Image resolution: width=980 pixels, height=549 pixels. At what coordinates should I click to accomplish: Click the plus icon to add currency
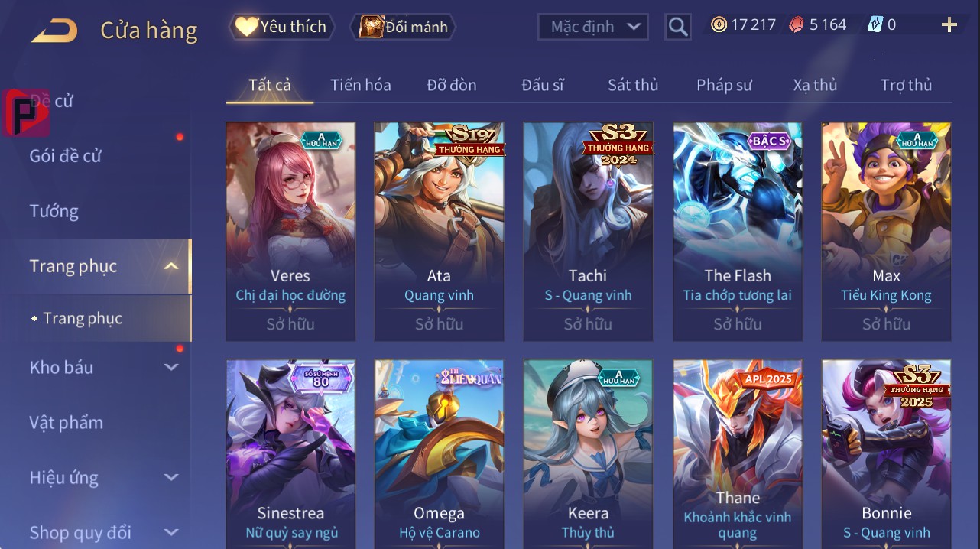tap(949, 24)
